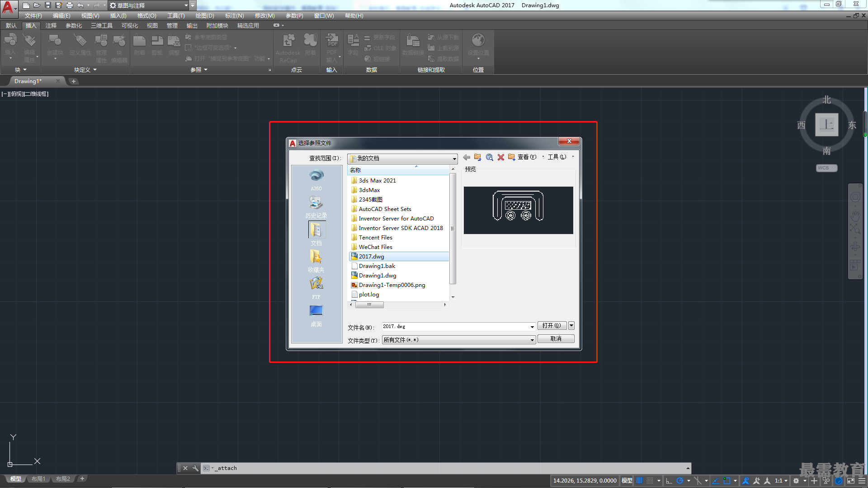
Task: Open the 修改(M) menu
Action: pyautogui.click(x=264, y=16)
